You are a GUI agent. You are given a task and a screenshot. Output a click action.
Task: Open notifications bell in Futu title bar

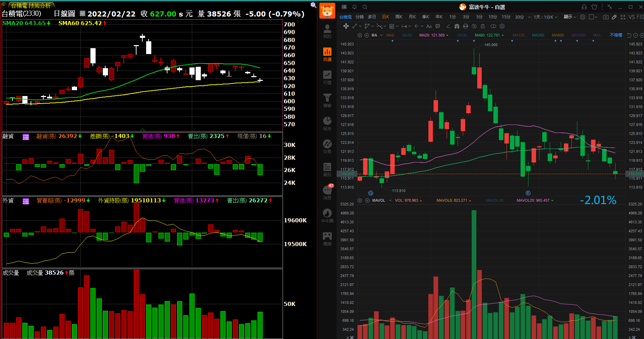[354, 7]
